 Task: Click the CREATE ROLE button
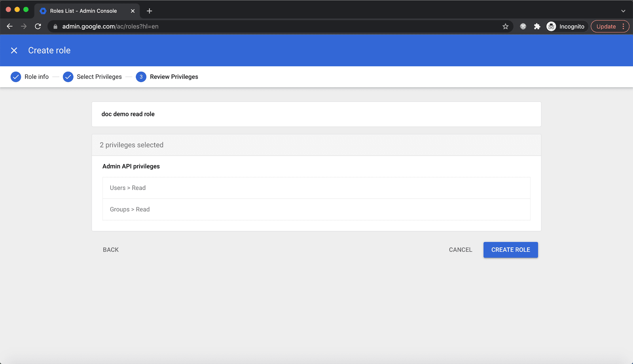pos(510,250)
